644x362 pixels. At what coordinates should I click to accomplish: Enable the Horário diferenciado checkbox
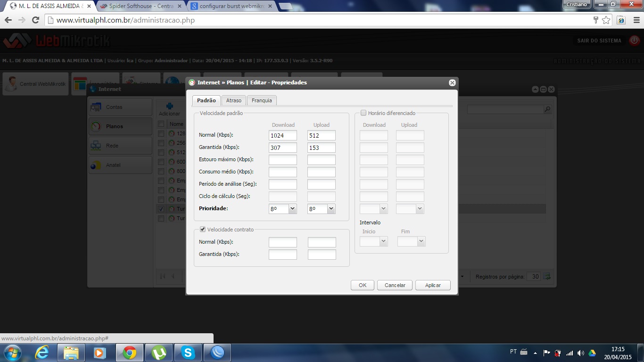click(363, 113)
